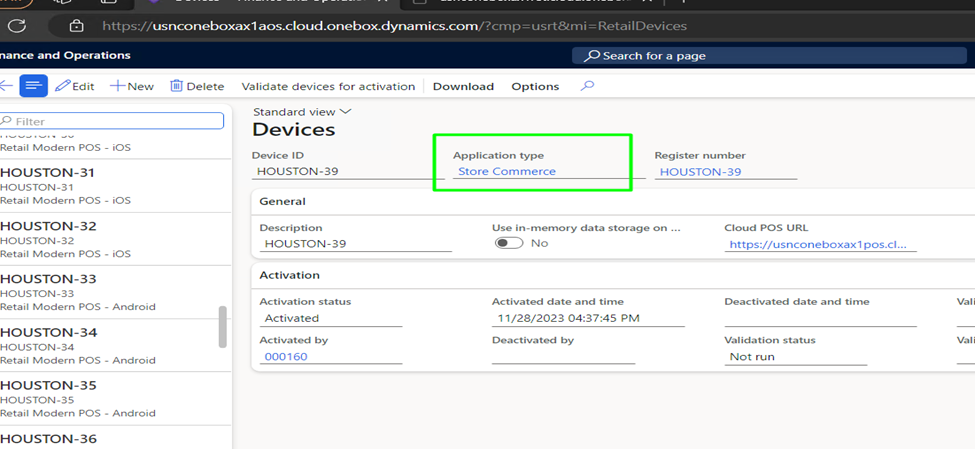Click the Activated date and time field
975x449 pixels.
tap(588, 318)
